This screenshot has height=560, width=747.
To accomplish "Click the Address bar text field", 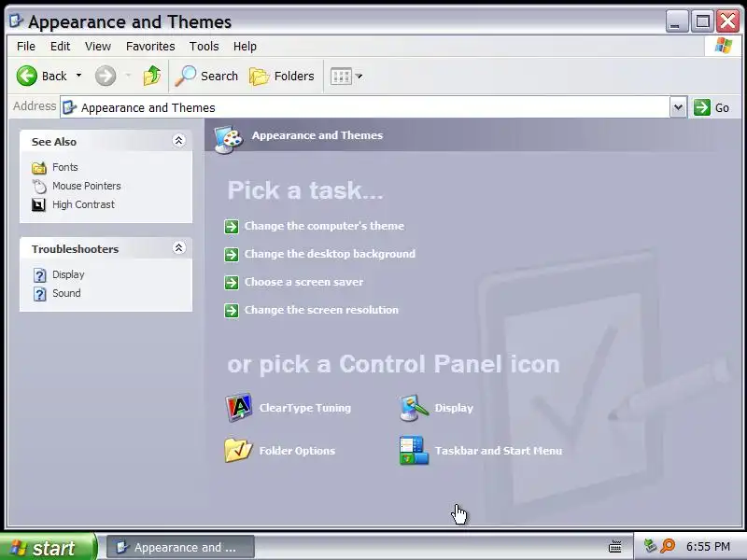I will 365,107.
